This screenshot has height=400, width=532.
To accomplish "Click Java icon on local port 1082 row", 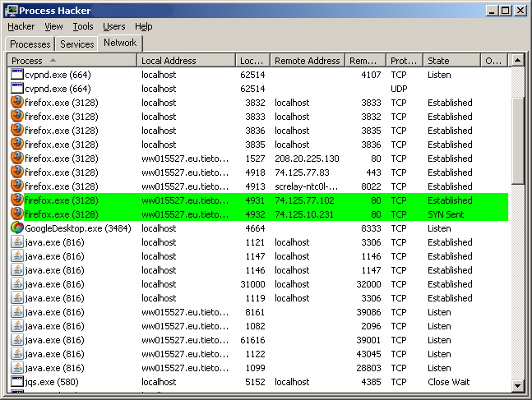I will [x=17, y=325].
